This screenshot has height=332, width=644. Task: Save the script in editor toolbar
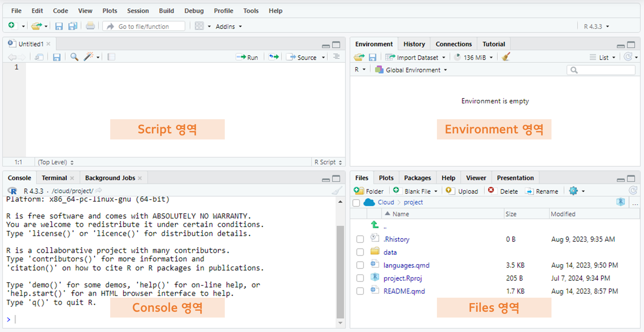tap(57, 57)
